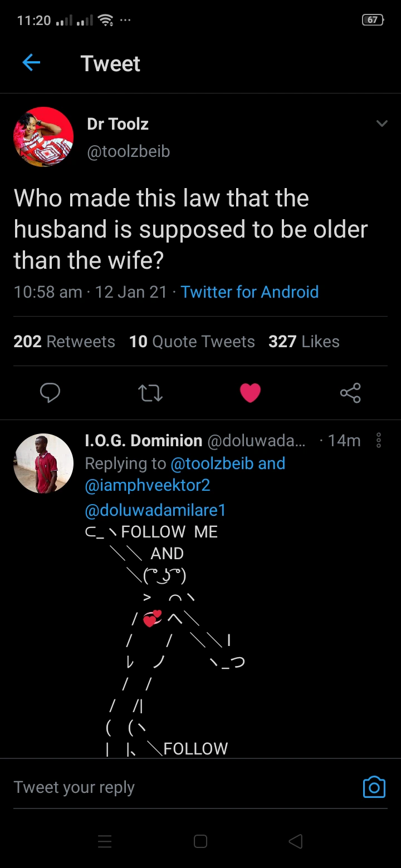401x868 pixels.
Task: View the 10 Quote Tweets
Action: pyautogui.click(x=192, y=341)
